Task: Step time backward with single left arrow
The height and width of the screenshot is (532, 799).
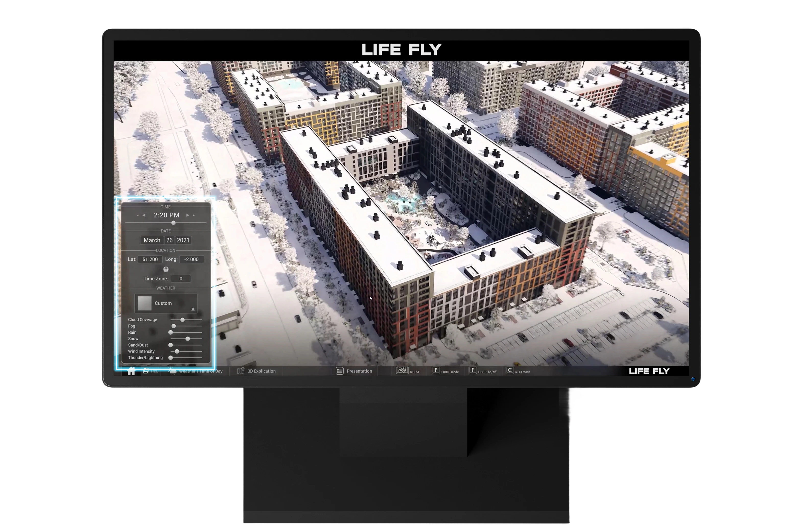Action: pyautogui.click(x=144, y=215)
